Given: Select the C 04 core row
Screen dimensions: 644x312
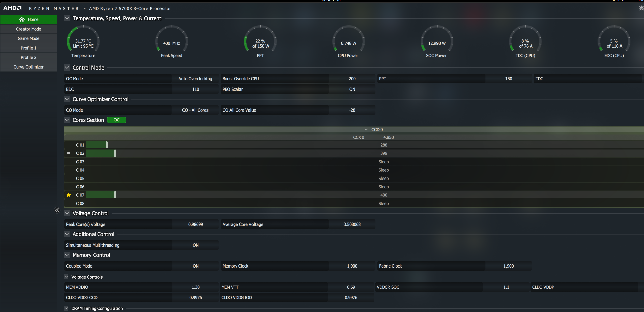Looking at the screenshot, I should click(354, 170).
